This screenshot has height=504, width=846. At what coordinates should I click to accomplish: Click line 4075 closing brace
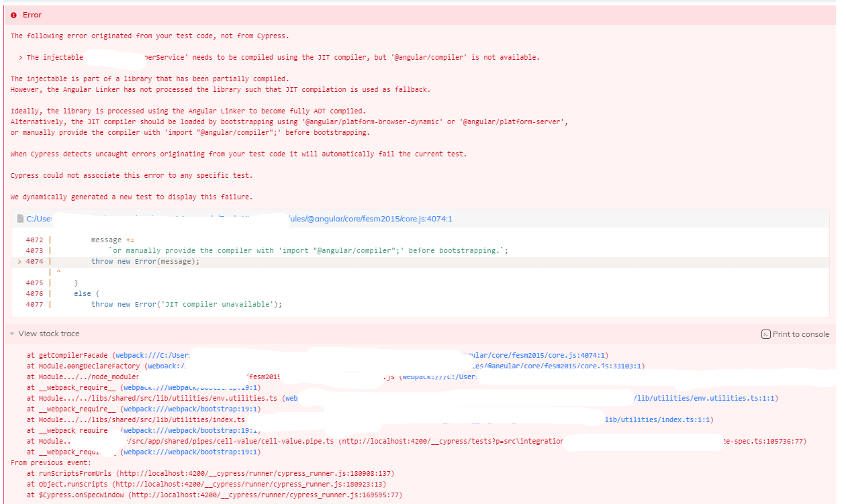pyautogui.click(x=76, y=283)
